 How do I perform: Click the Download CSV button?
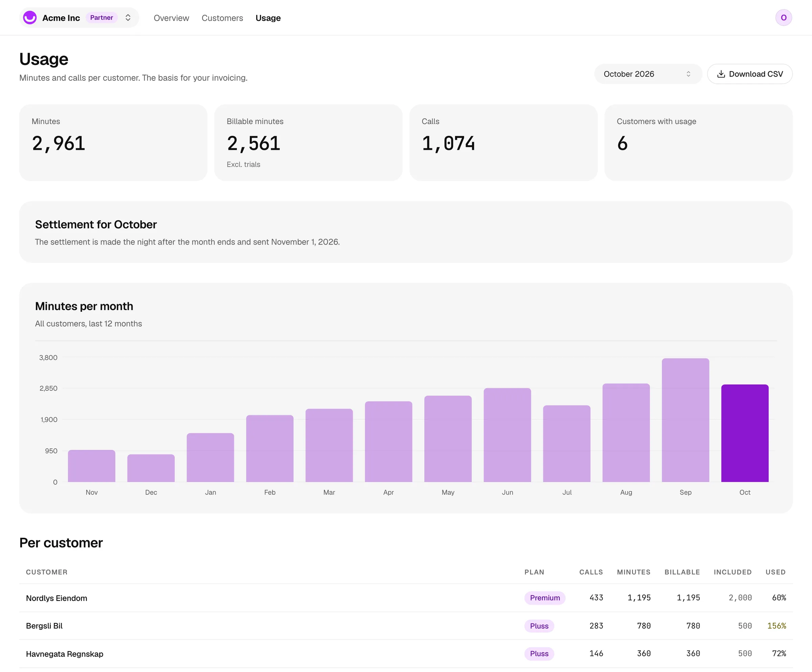point(750,74)
